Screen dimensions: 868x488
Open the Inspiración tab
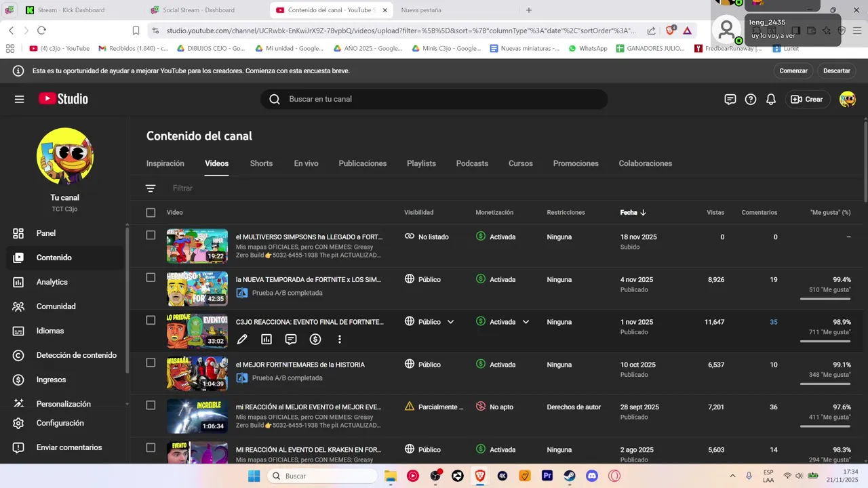coord(165,163)
